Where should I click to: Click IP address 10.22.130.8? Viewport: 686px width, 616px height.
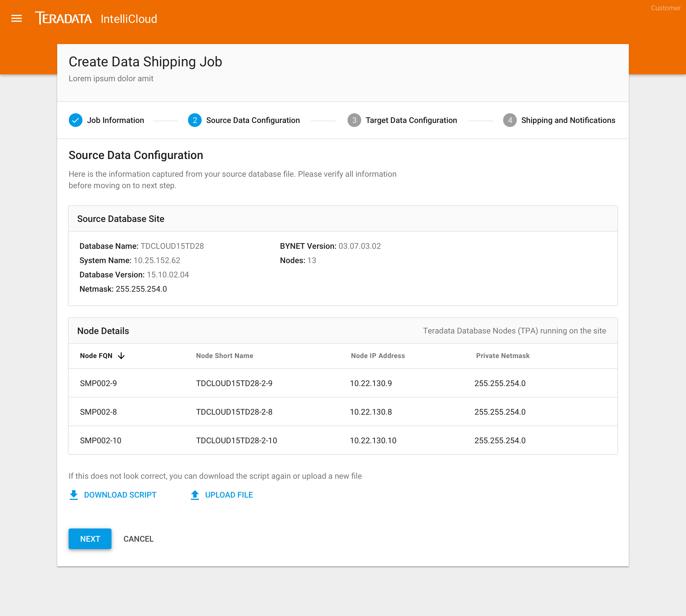[x=371, y=412]
